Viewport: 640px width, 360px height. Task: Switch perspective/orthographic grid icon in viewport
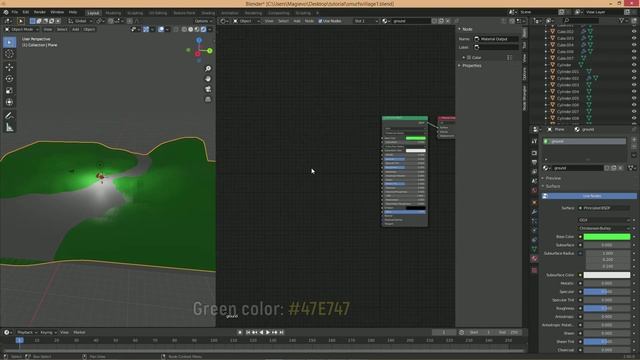click(x=208, y=99)
